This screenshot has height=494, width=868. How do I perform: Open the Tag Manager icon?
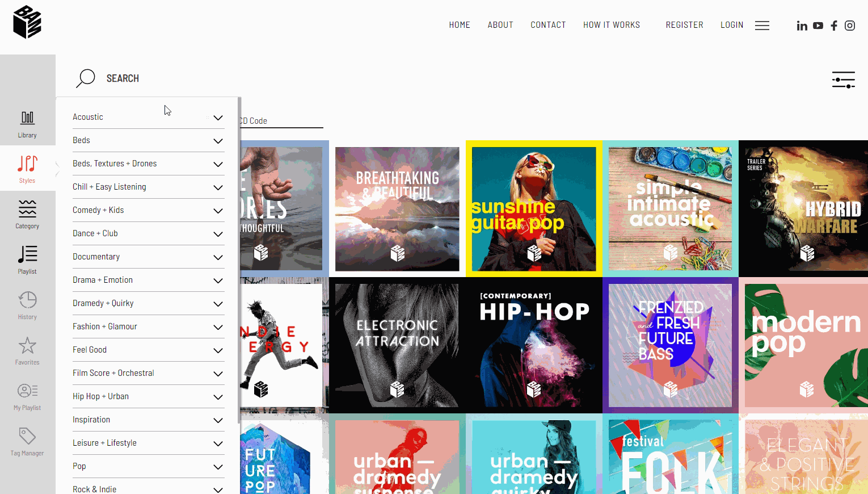pos(27,436)
